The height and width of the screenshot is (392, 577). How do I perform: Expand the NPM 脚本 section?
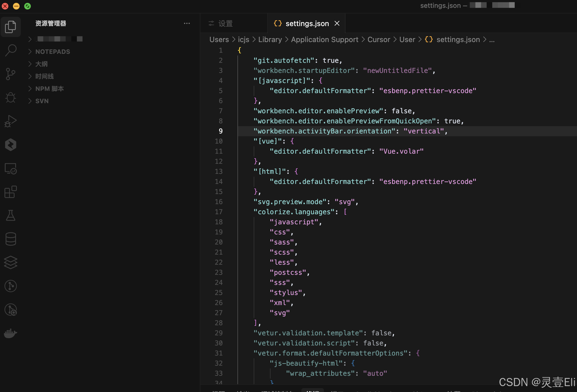click(x=49, y=89)
